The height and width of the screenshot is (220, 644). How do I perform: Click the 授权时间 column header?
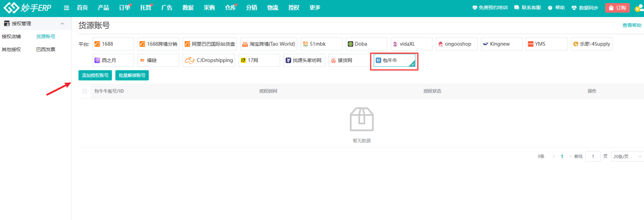tap(268, 91)
